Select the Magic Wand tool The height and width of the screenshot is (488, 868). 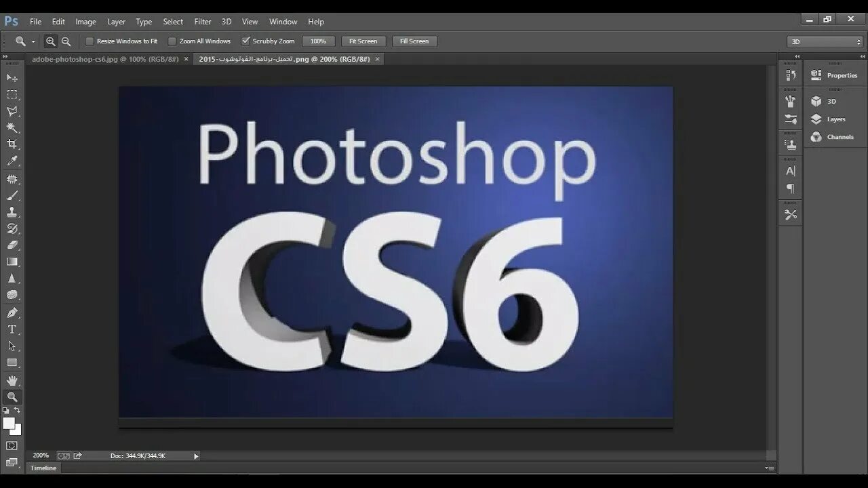click(12, 127)
